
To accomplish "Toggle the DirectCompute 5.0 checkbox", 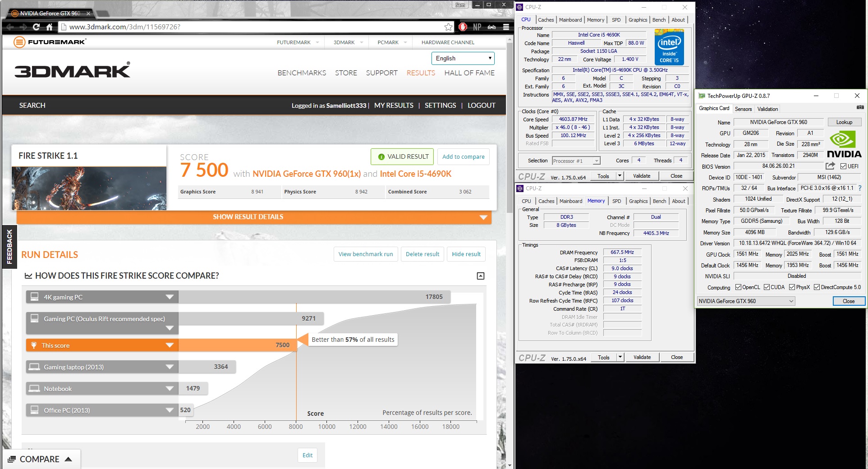I will [x=817, y=287].
